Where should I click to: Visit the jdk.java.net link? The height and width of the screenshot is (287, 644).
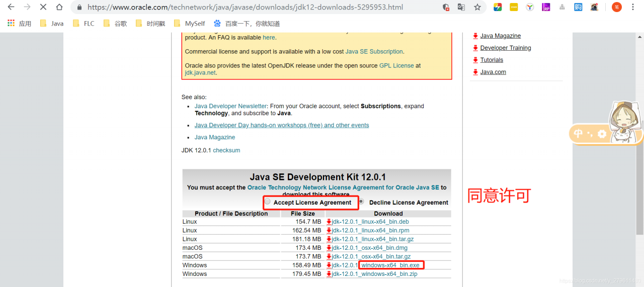pos(200,72)
